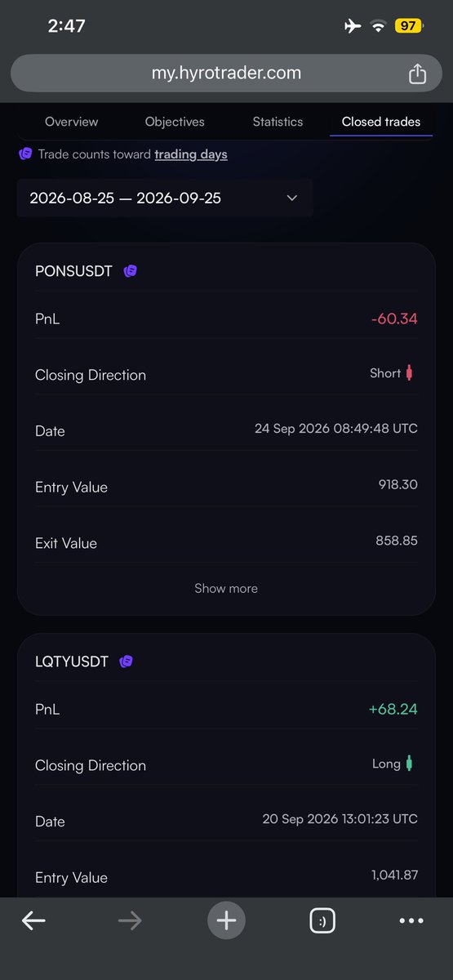Open the Statistics tab

[278, 122]
